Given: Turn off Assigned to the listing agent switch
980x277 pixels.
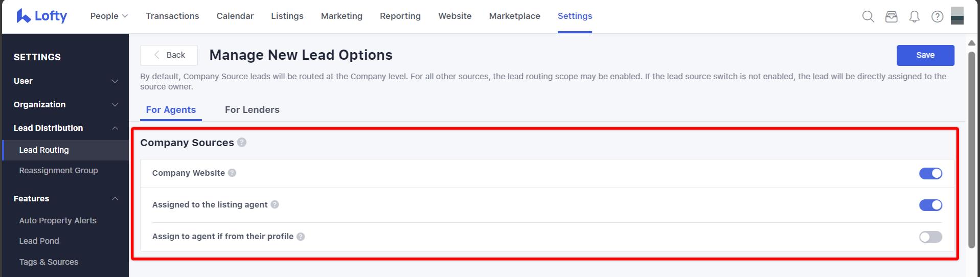Looking at the screenshot, I should (x=930, y=205).
